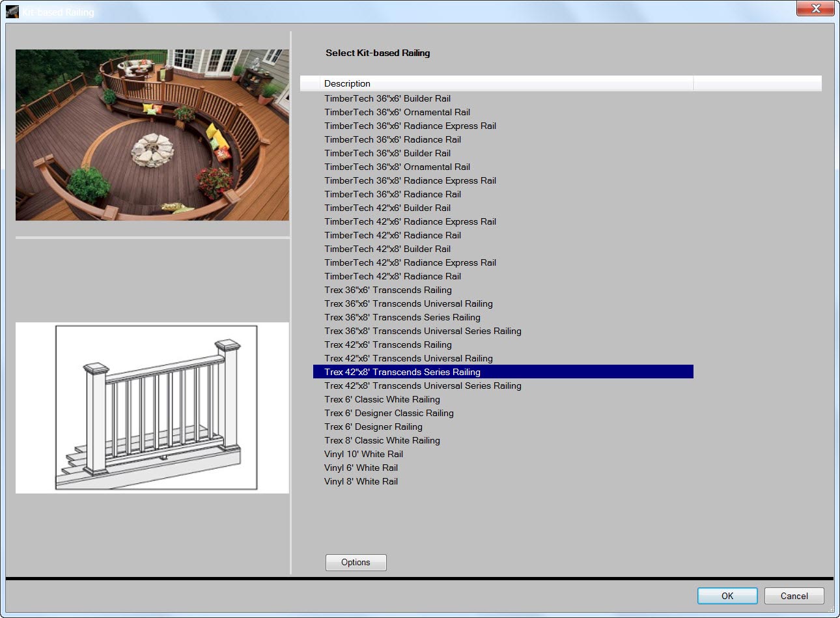Select Trex 42"x6' Transcends Universal Railing
This screenshot has height=618, width=840.
(408, 358)
